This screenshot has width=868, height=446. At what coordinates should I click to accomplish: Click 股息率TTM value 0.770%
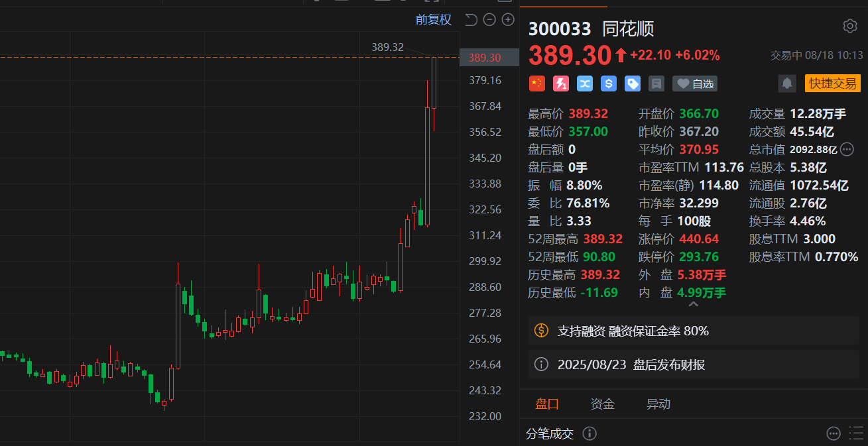[836, 256]
